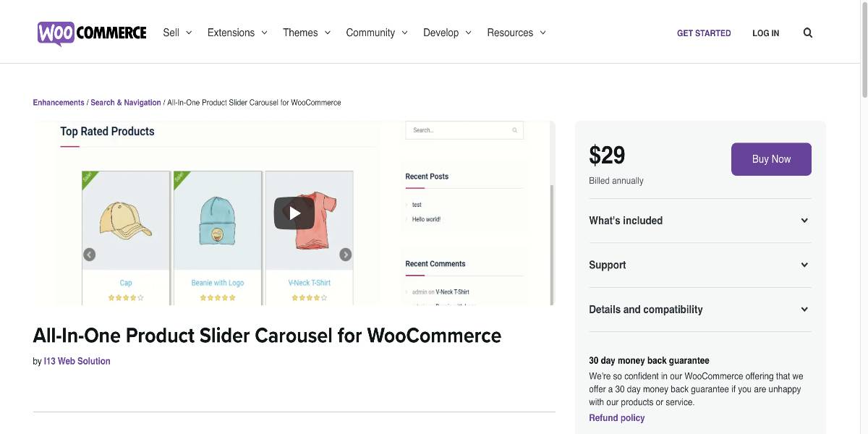Image resolution: width=868 pixels, height=434 pixels.
Task: Click the 'Recent Posts' heading
Action: click(427, 176)
